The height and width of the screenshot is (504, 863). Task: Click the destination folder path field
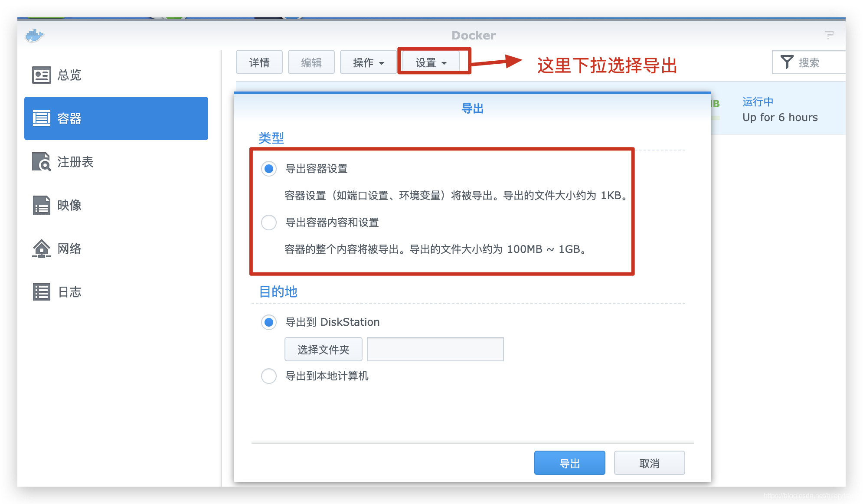pos(435,350)
